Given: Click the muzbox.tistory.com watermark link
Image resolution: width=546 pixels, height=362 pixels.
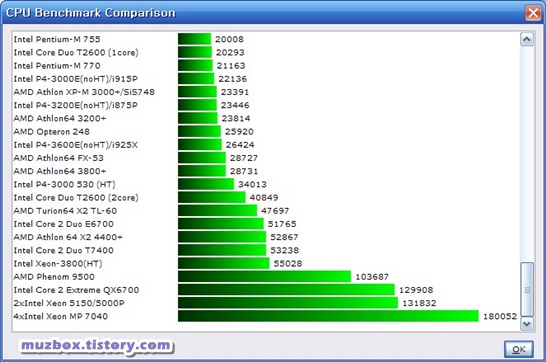Looking at the screenshot, I should (x=96, y=346).
